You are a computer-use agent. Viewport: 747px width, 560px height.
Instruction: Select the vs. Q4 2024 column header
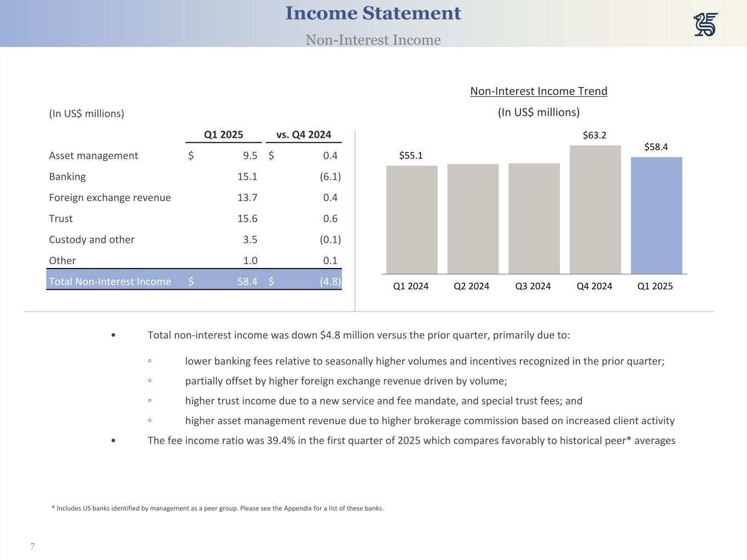tap(304, 135)
